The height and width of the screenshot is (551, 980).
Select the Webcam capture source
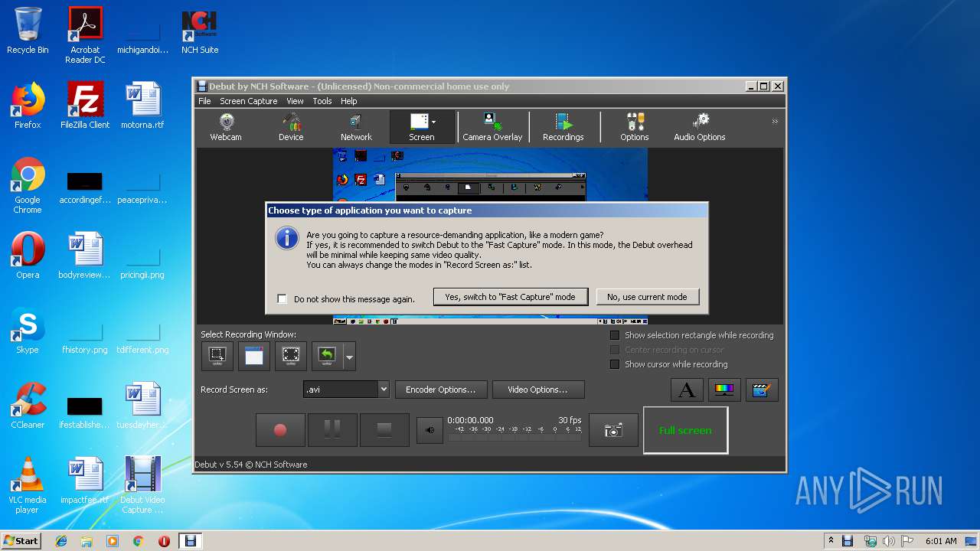pos(226,127)
